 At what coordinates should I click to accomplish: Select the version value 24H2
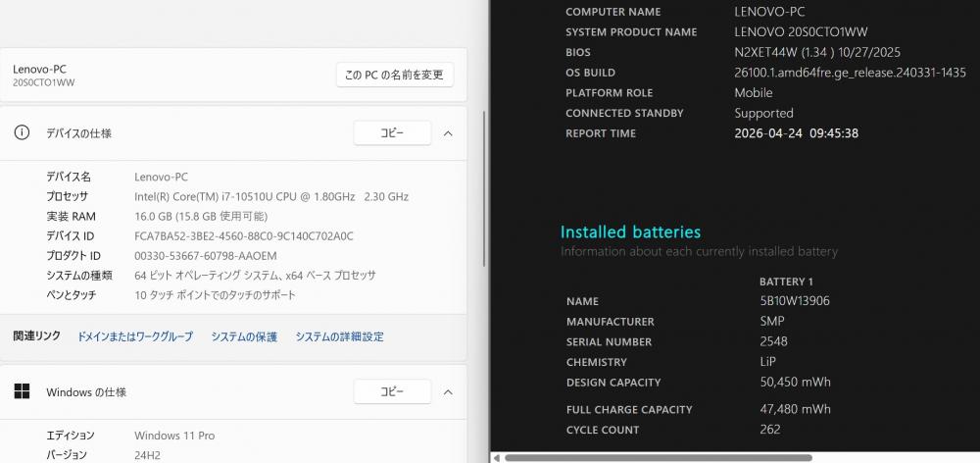(148, 455)
